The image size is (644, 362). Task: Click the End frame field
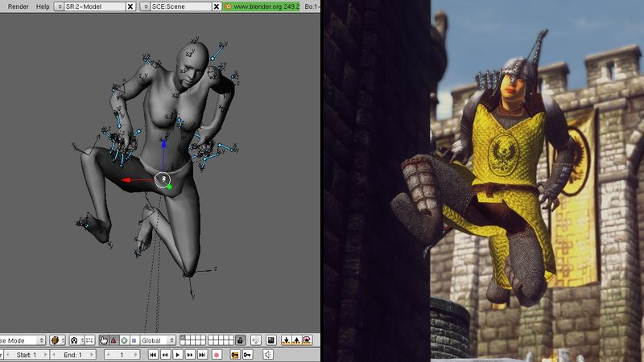pyautogui.click(x=73, y=355)
